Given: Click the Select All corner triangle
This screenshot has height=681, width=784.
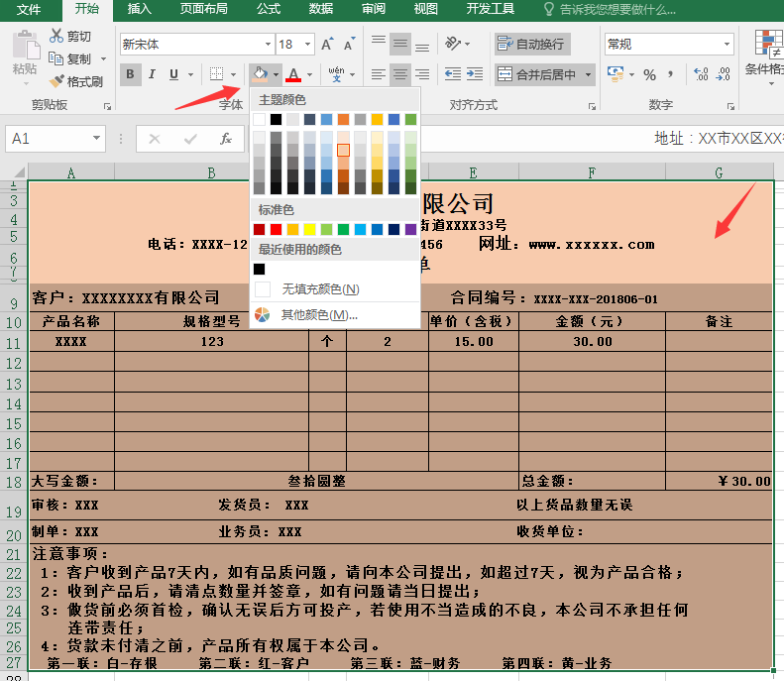Looking at the screenshot, I should point(19,172).
